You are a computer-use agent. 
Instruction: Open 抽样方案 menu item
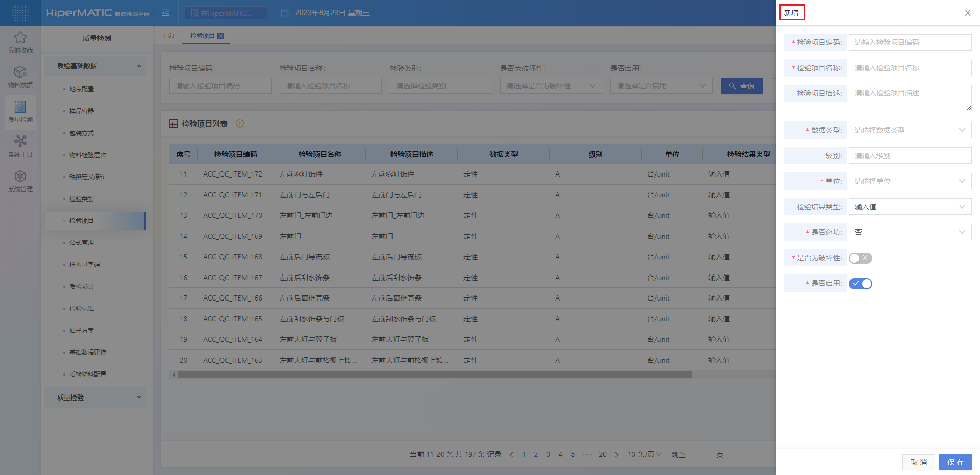(82, 330)
